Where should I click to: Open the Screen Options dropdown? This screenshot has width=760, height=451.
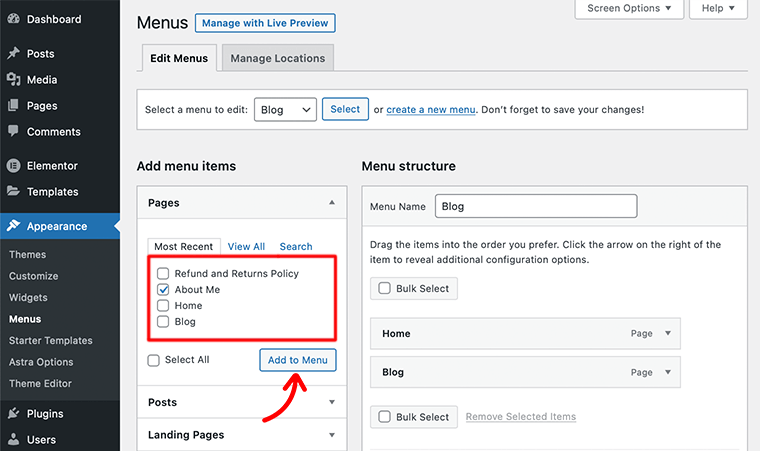[629, 8]
